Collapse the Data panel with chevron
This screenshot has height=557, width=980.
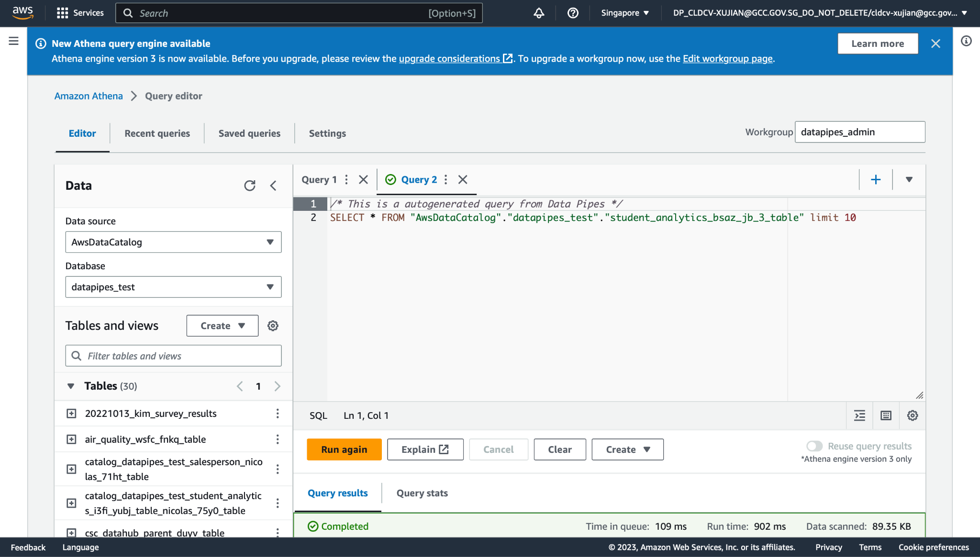tap(273, 186)
